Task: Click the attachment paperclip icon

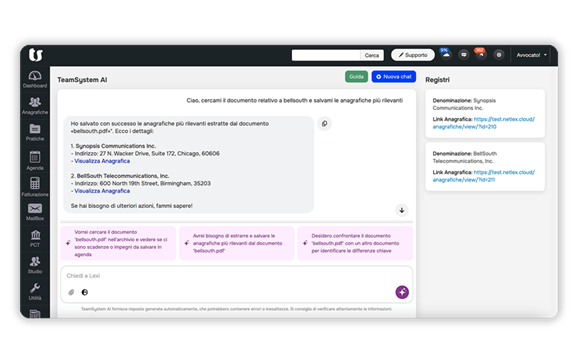Action: [71, 292]
